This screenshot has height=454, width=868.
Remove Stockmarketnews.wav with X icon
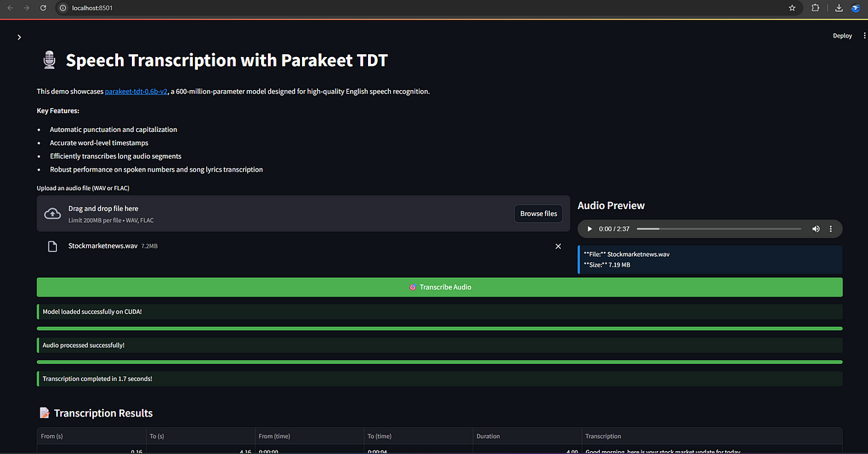pos(558,246)
